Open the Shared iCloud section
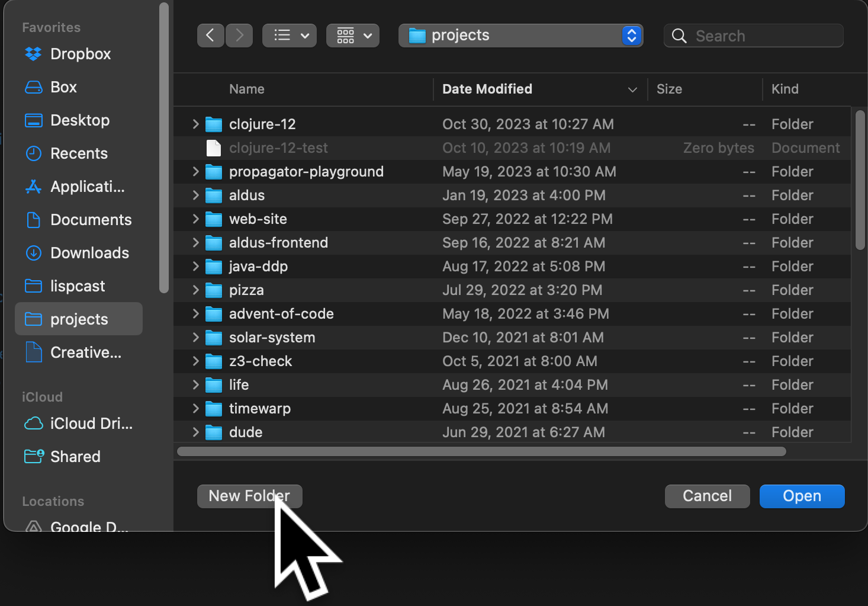Image resolution: width=868 pixels, height=606 pixels. pyautogui.click(x=75, y=457)
